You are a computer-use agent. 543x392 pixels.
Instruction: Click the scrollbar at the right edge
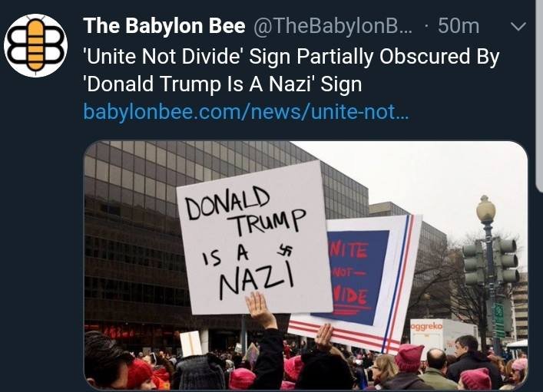pos(539,95)
